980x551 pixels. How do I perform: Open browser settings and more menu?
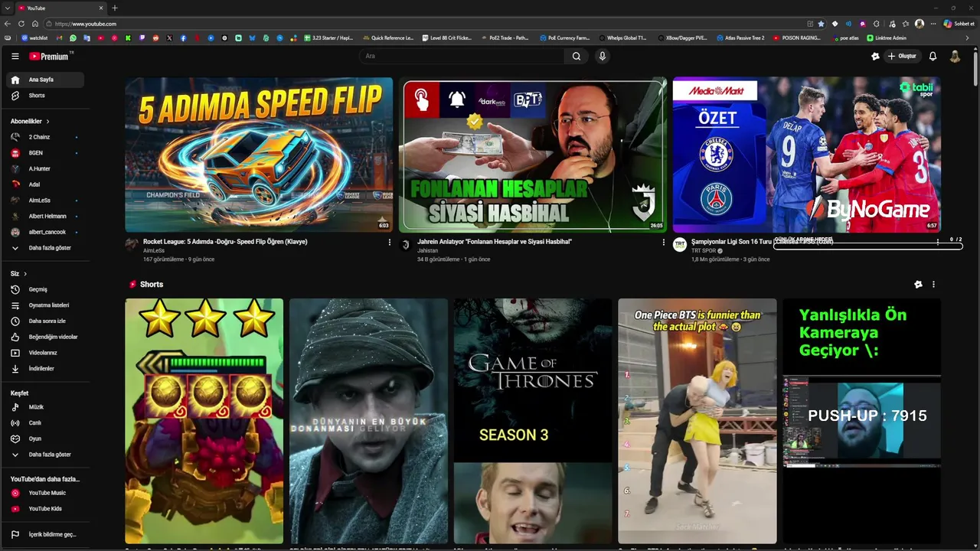933,24
